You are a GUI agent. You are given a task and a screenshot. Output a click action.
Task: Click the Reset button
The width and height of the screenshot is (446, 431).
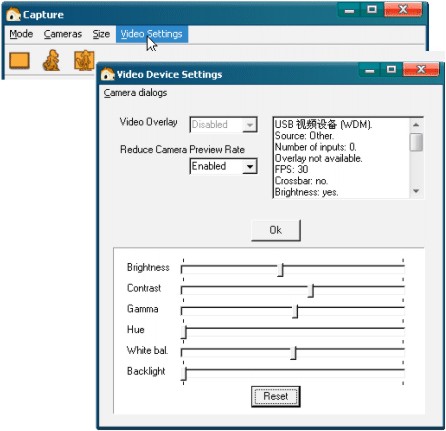click(x=276, y=396)
